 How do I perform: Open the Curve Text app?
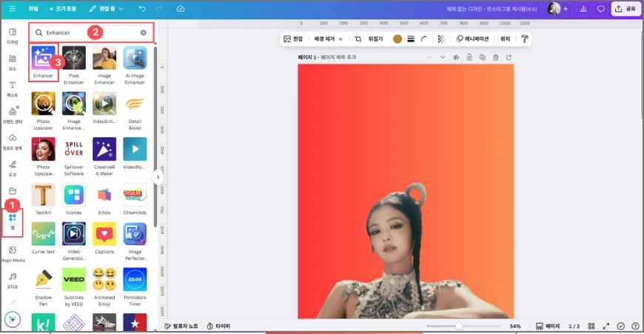coord(43,238)
